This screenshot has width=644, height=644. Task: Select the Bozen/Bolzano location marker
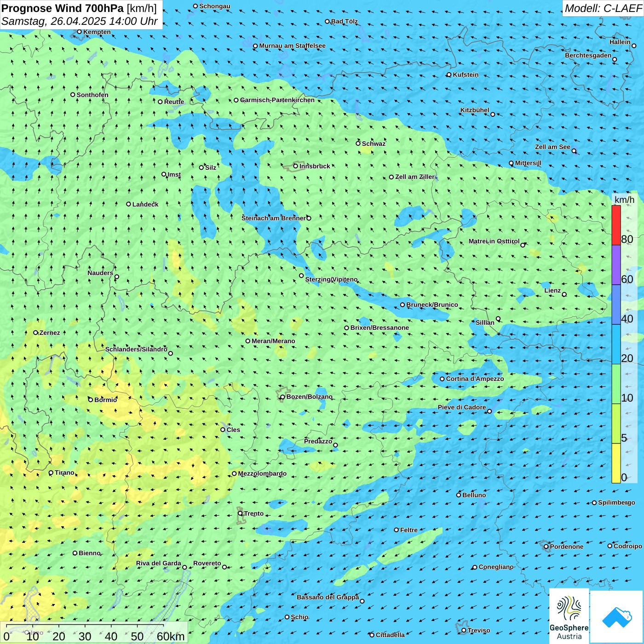click(x=282, y=397)
